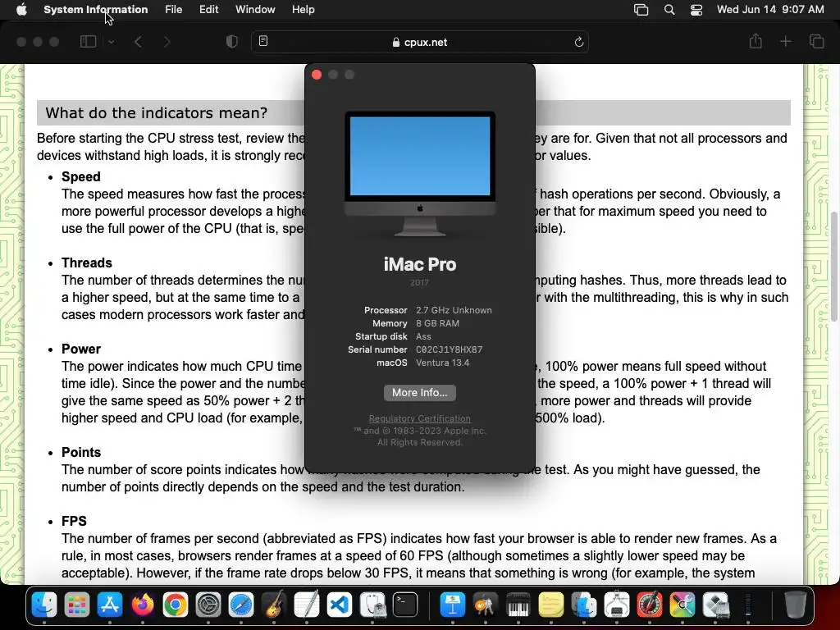Viewport: 840px width, 630px height.
Task: Open Boot Camp Assistant from the Dock
Action: [x=715, y=605]
